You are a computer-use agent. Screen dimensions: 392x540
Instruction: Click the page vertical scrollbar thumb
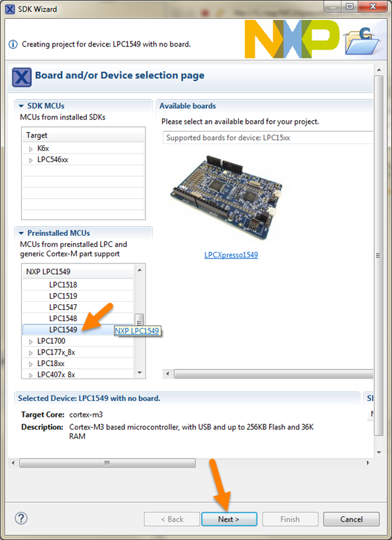coord(379,255)
